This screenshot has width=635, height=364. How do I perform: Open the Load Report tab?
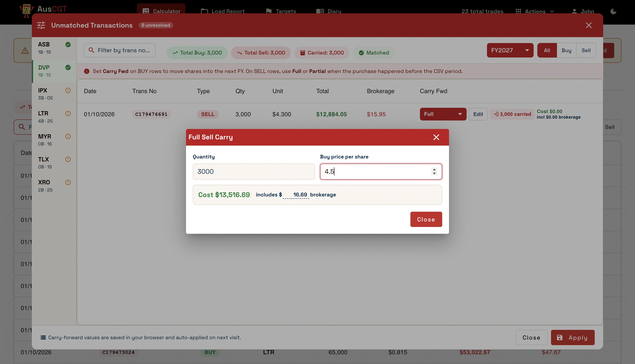tap(223, 11)
